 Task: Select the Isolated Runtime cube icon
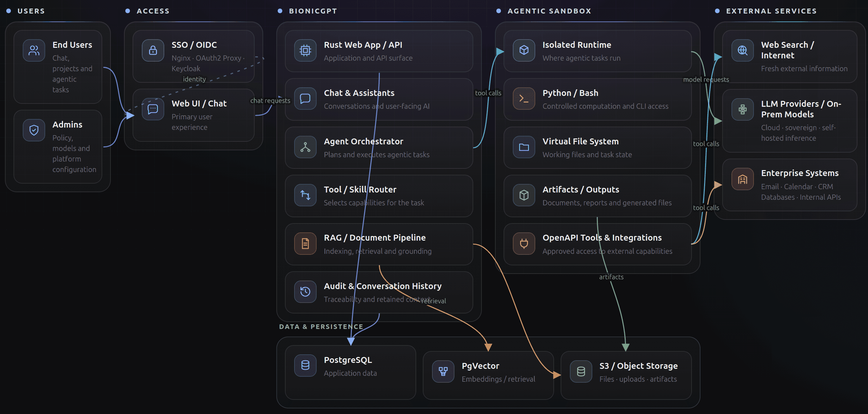click(524, 50)
